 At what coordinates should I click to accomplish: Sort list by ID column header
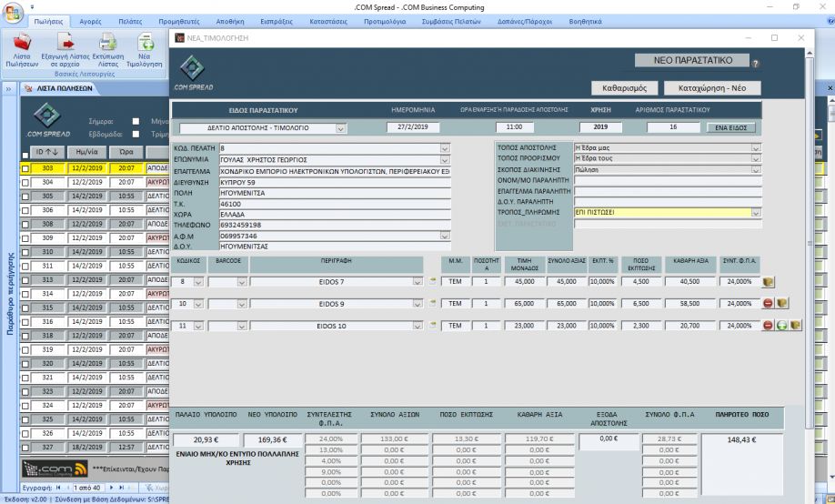click(47, 152)
